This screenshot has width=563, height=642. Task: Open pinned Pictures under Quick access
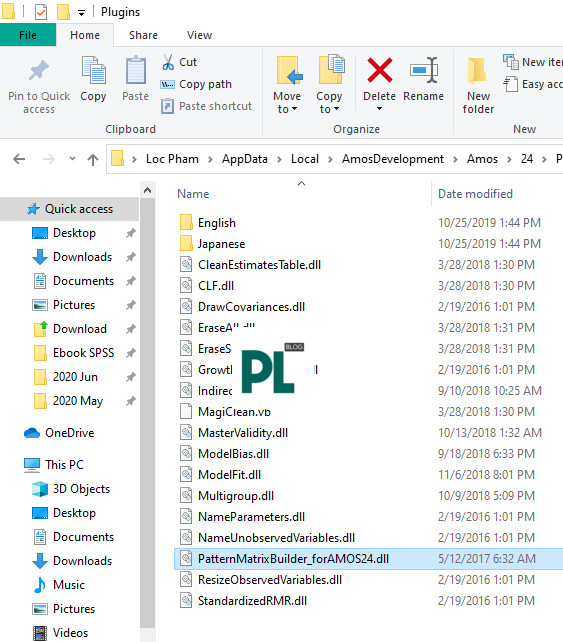74,305
